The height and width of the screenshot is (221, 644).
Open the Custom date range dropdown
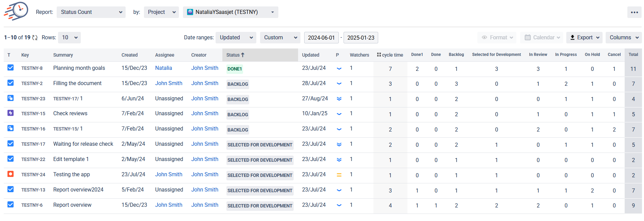coord(280,38)
